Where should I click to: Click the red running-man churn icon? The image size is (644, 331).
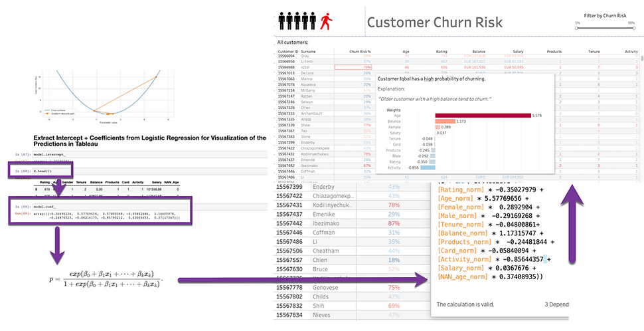click(x=326, y=21)
